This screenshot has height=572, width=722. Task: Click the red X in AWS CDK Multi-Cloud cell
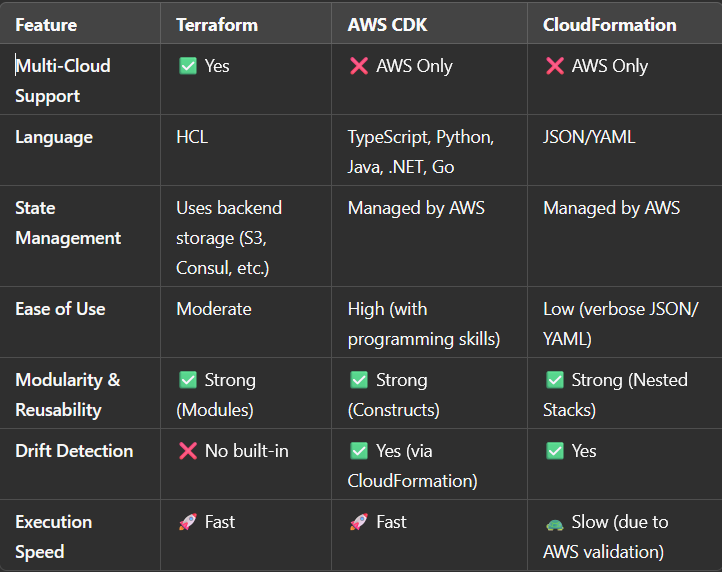pyautogui.click(x=358, y=66)
